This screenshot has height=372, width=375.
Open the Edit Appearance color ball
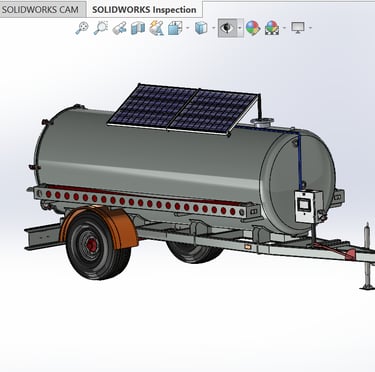click(x=253, y=28)
